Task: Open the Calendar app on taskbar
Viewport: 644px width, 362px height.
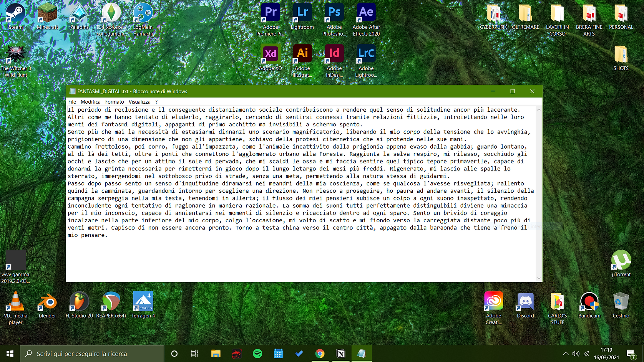Action: click(278, 354)
